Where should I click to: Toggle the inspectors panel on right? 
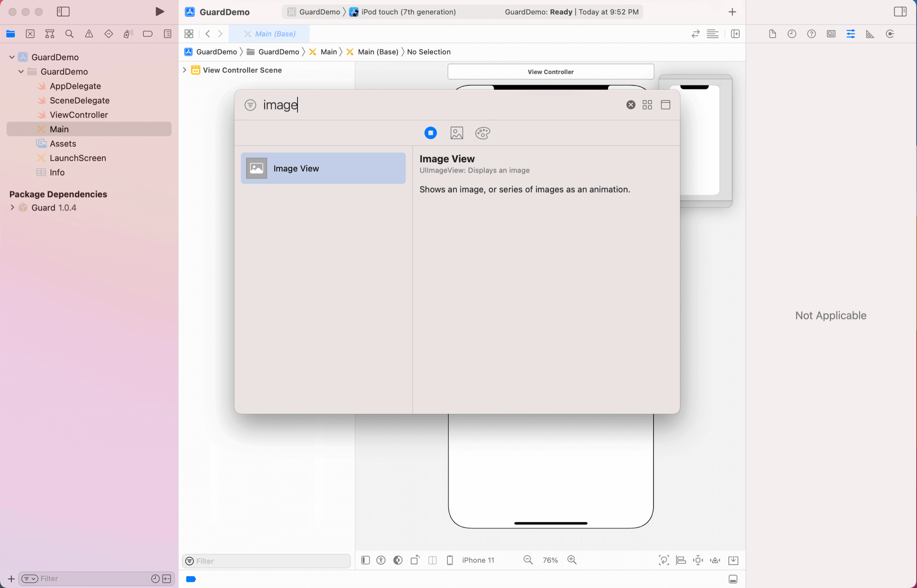pyautogui.click(x=900, y=11)
